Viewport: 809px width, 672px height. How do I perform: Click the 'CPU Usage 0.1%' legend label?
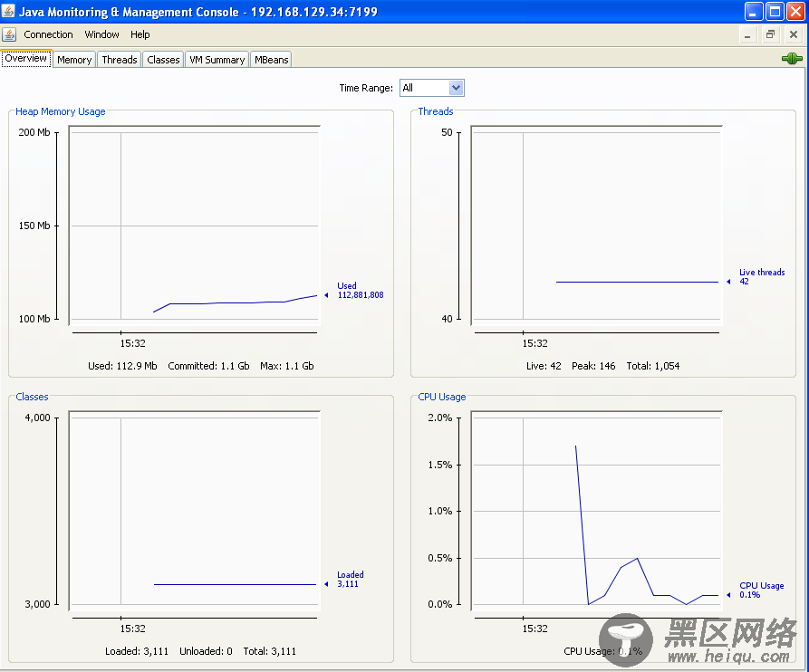(762, 590)
